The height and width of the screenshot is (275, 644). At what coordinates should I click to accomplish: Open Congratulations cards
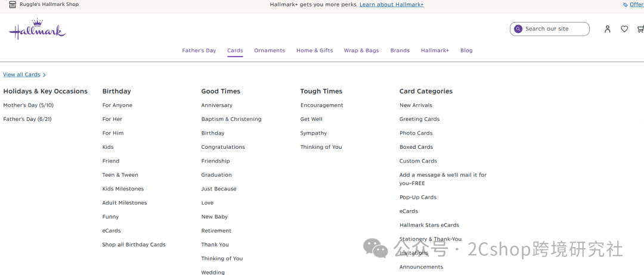(x=223, y=147)
